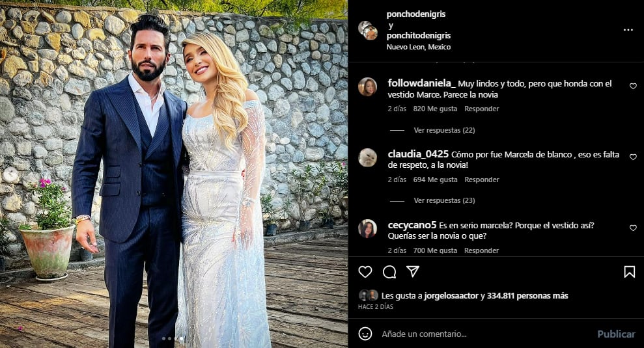The width and height of the screenshot is (644, 348).
Task: Save post with the bookmark icon
Action: click(x=629, y=271)
